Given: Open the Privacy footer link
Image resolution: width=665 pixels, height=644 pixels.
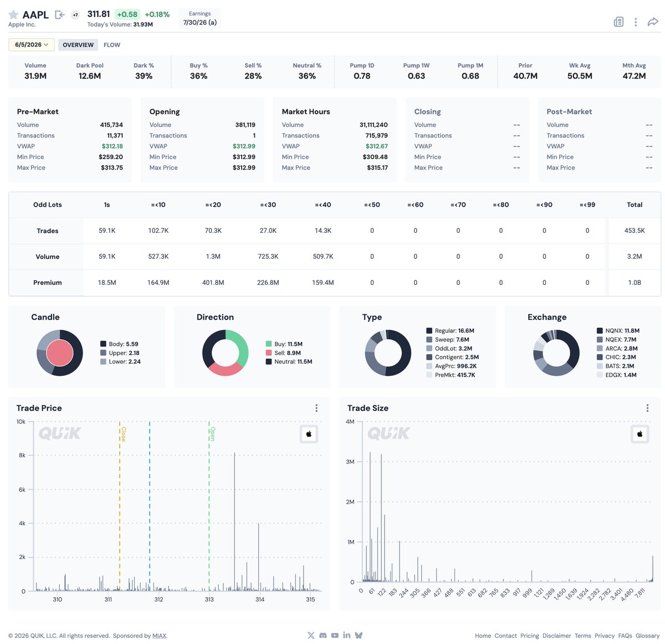Looking at the screenshot, I should pyautogui.click(x=604, y=636).
